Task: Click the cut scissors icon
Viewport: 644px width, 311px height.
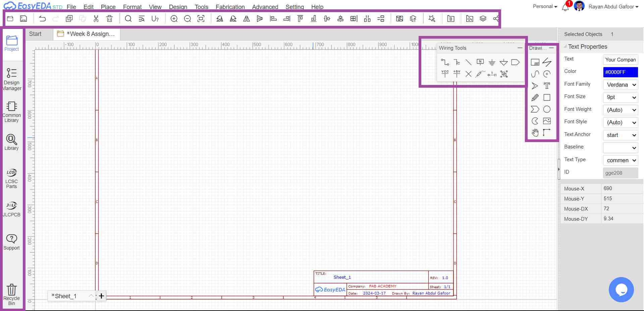Action: pos(96,19)
